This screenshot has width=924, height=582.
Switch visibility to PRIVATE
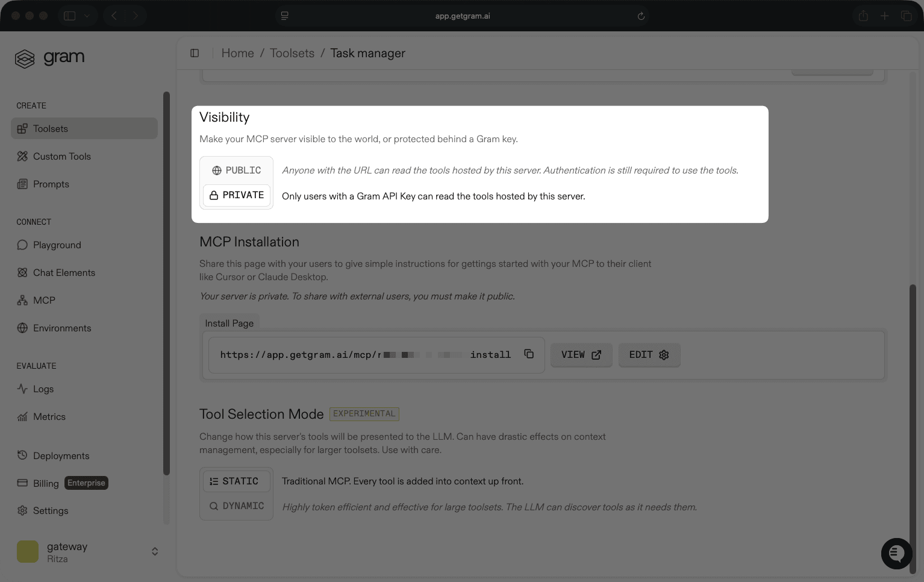[x=236, y=195]
